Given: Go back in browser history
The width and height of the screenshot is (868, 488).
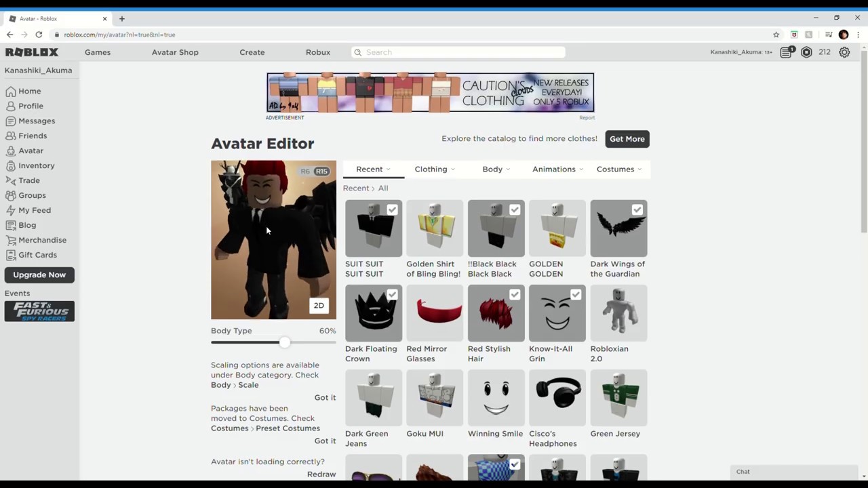Looking at the screenshot, I should pos(9,35).
